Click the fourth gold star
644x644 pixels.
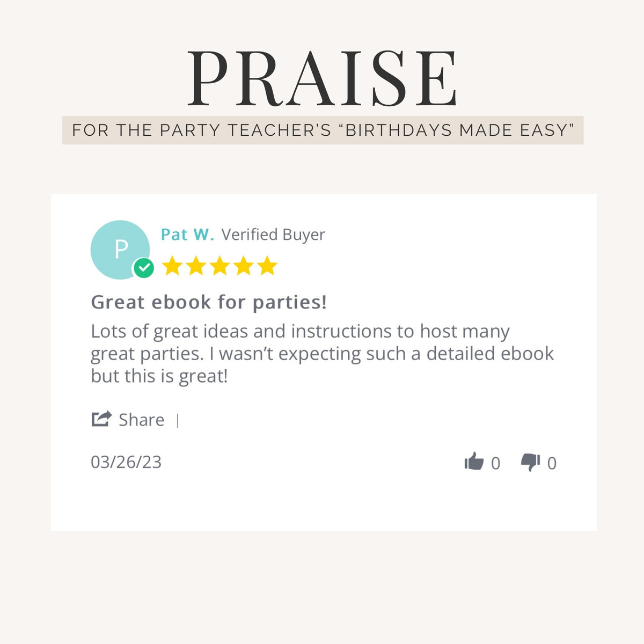[x=243, y=266]
